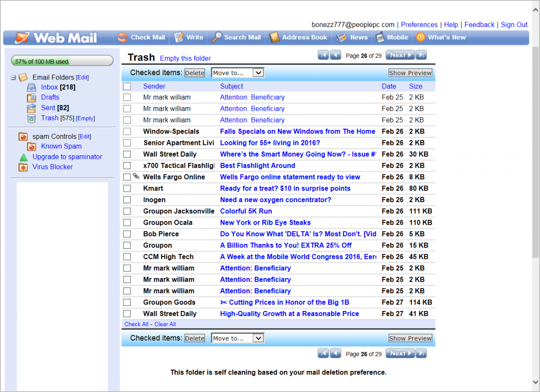Open the Mobile toolbar item
The height and width of the screenshot is (392, 540).
click(392, 37)
